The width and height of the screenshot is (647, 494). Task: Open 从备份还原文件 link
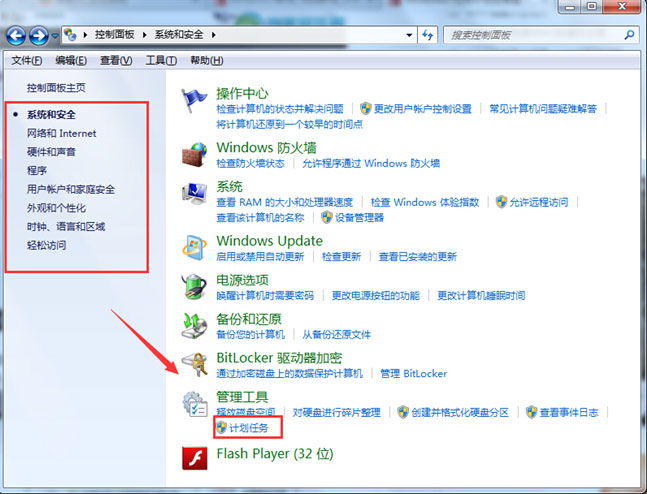pyautogui.click(x=336, y=334)
